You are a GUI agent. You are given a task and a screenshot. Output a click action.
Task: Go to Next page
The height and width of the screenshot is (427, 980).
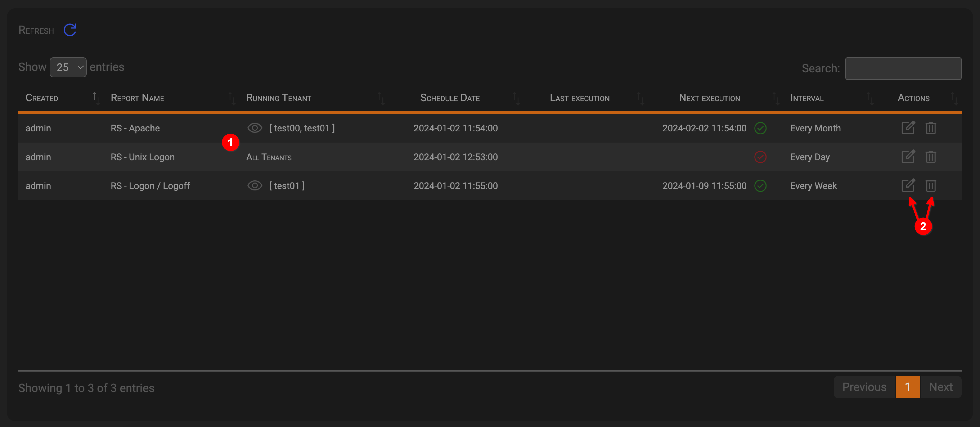tap(941, 387)
